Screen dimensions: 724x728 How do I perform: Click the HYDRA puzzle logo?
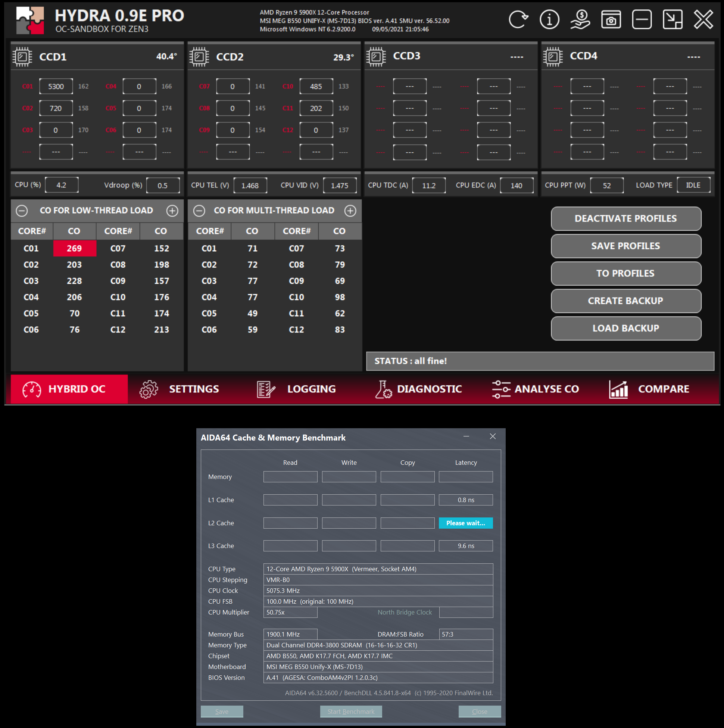(30, 21)
